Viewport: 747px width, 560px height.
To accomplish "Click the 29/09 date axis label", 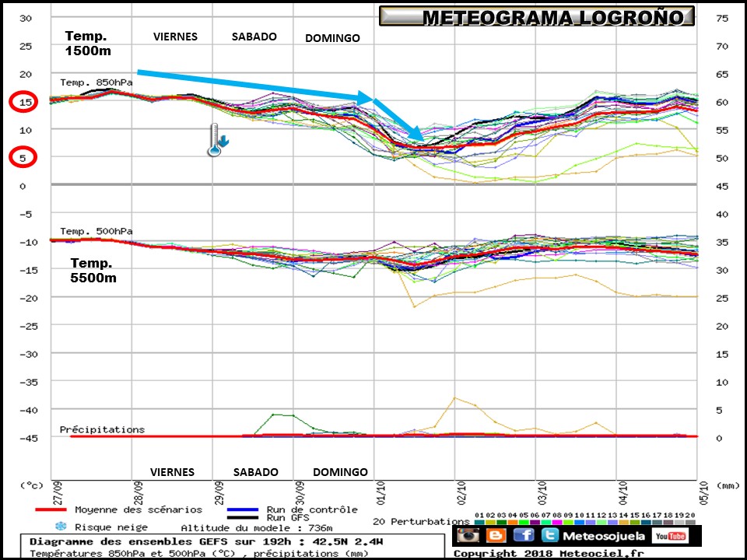I will [219, 493].
